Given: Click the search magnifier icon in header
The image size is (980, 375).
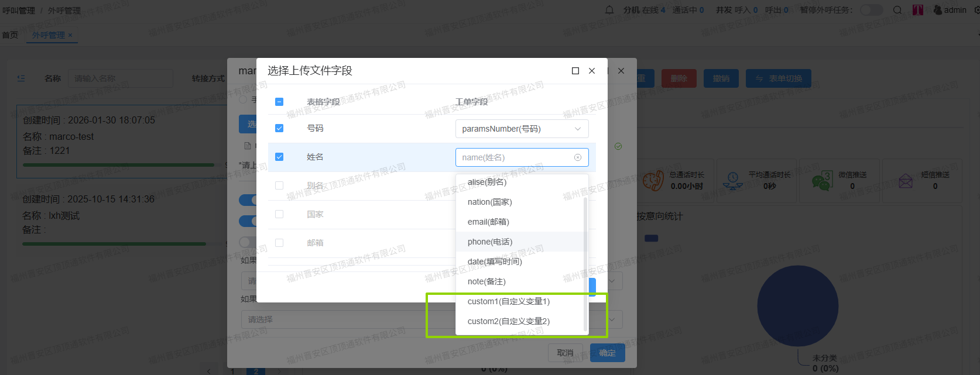Looking at the screenshot, I should [x=897, y=10].
